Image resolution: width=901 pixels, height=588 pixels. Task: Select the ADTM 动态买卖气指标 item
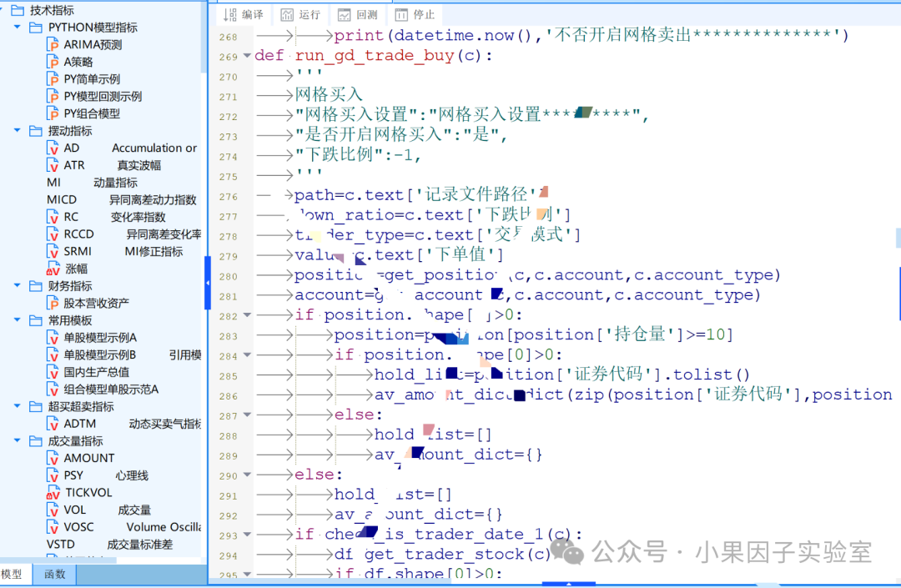click(124, 424)
